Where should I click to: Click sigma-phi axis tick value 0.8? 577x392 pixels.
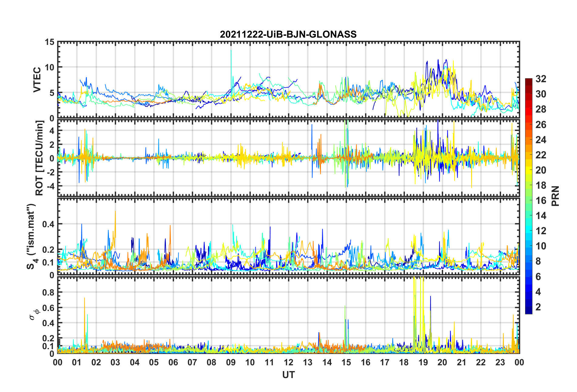(48, 292)
